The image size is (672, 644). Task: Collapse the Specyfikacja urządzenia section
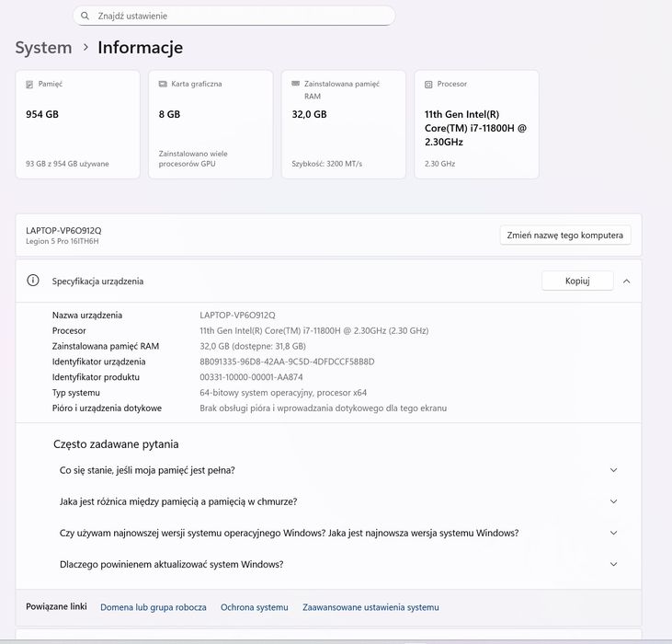pos(627,282)
